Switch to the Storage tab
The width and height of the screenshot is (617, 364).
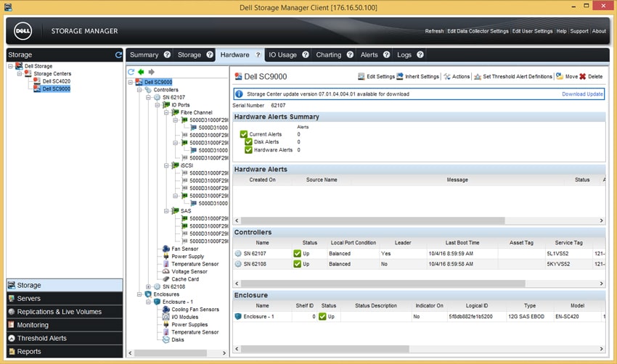coord(189,55)
